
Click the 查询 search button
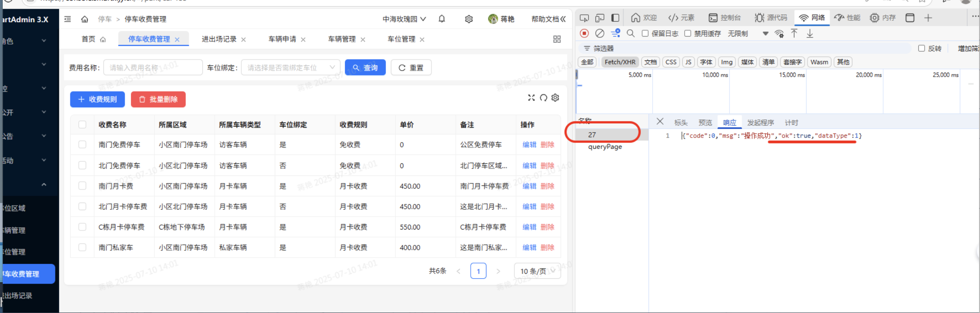point(365,68)
